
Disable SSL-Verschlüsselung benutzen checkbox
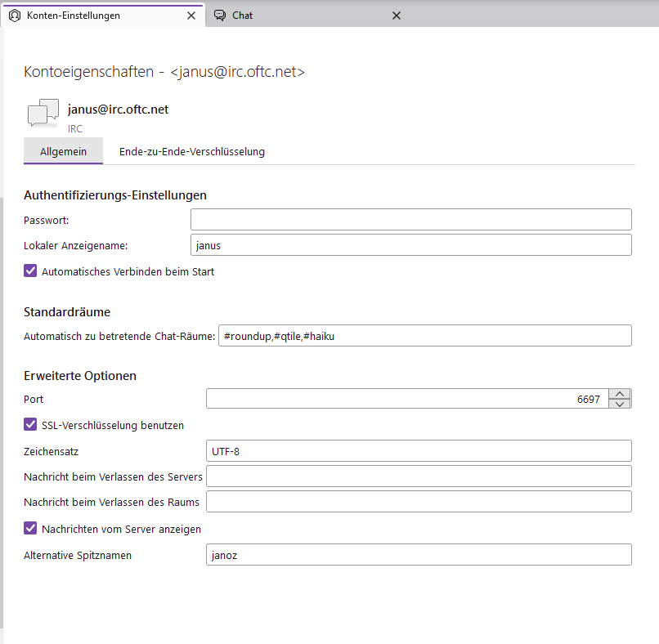click(31, 425)
